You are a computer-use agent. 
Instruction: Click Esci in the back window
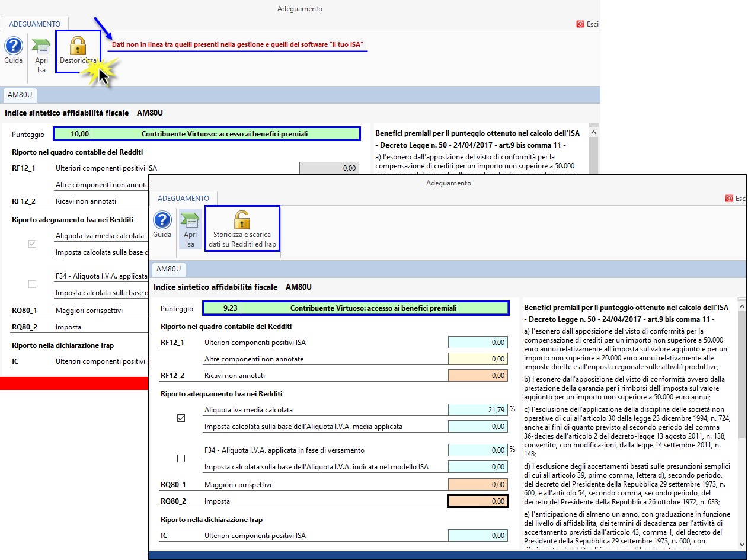[587, 24]
